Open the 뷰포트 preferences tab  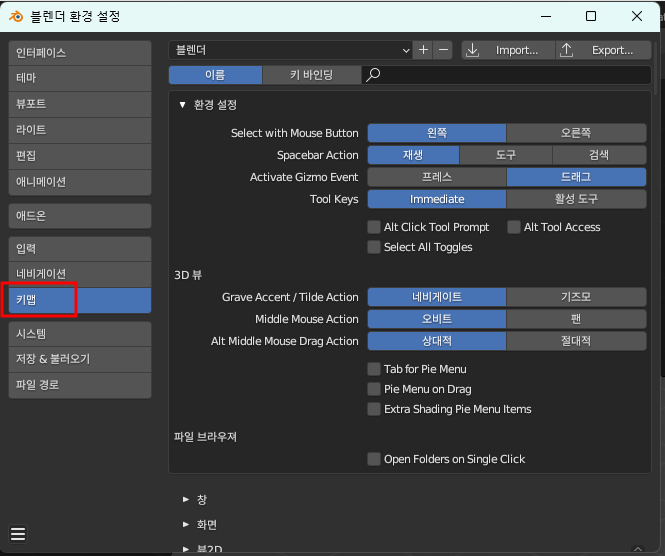point(80,104)
